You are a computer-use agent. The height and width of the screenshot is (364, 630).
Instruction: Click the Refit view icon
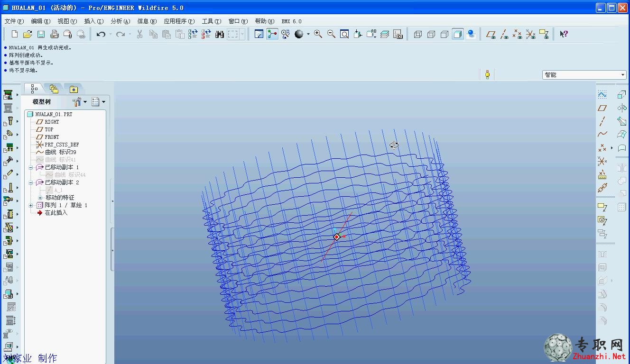(344, 34)
